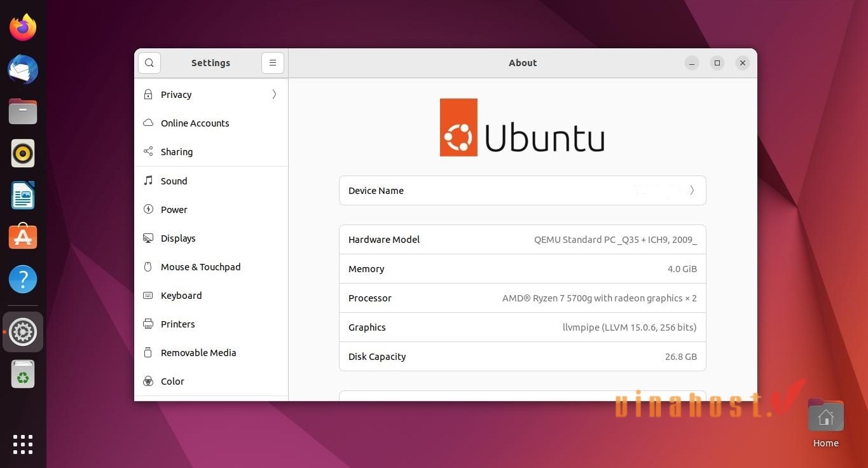This screenshot has width=868, height=468.
Task: Open Ubuntu Software store from the dock
Action: (23, 237)
